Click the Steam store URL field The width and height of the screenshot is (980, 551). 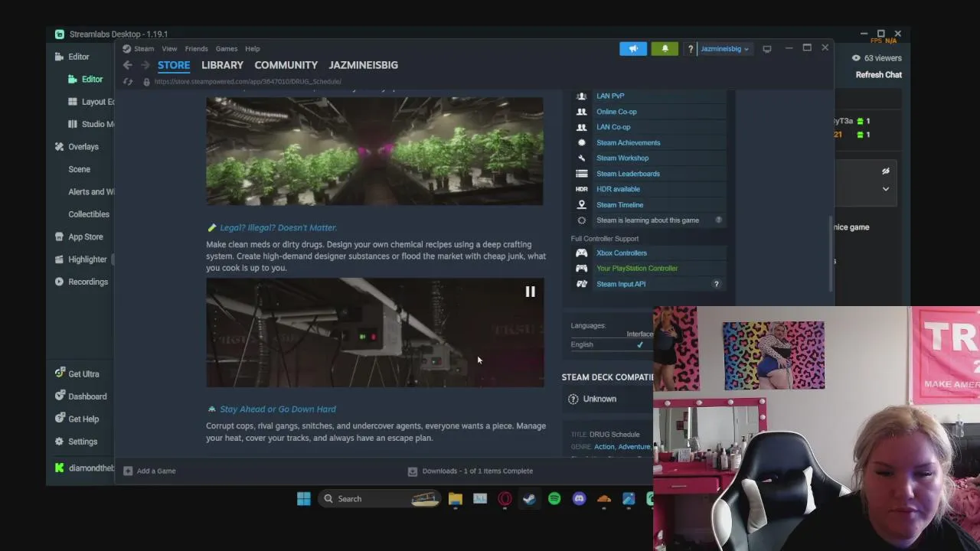tap(247, 81)
